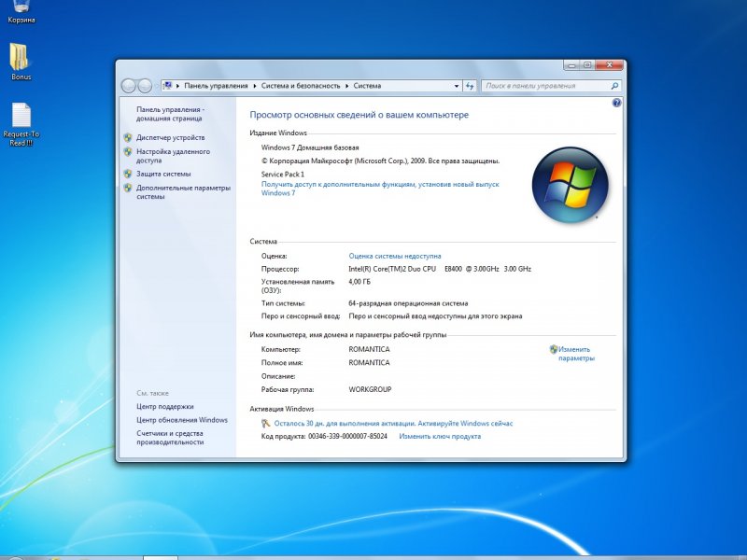Open Центр поддержки
Viewport: 747px width, 560px height.
coord(165,407)
